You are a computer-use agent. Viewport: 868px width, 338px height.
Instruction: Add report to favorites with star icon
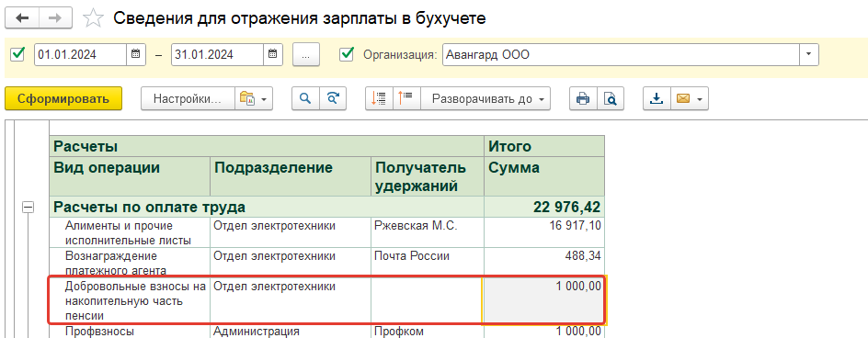click(x=93, y=18)
